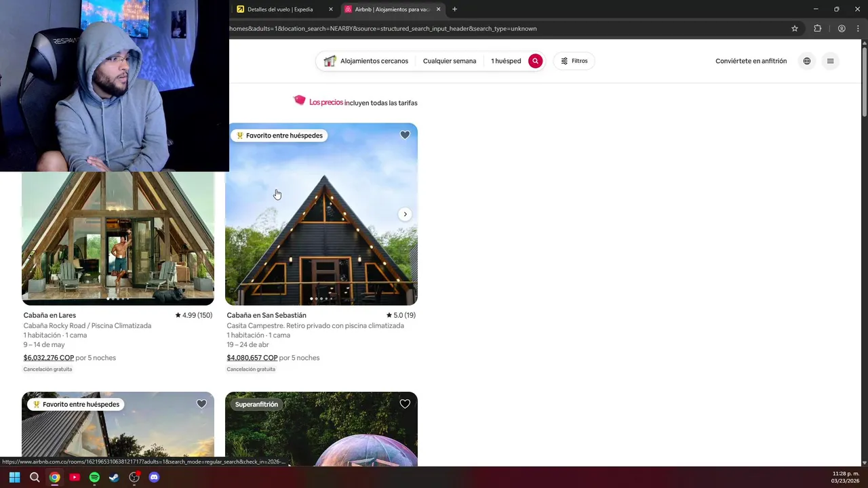This screenshot has width=868, height=488.
Task: Open the 1 huésped guests selector
Action: point(506,61)
